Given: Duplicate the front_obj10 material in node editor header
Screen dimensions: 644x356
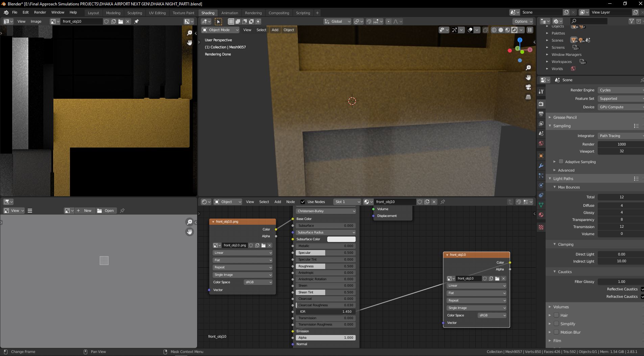Looking at the screenshot, I should pos(427,202).
